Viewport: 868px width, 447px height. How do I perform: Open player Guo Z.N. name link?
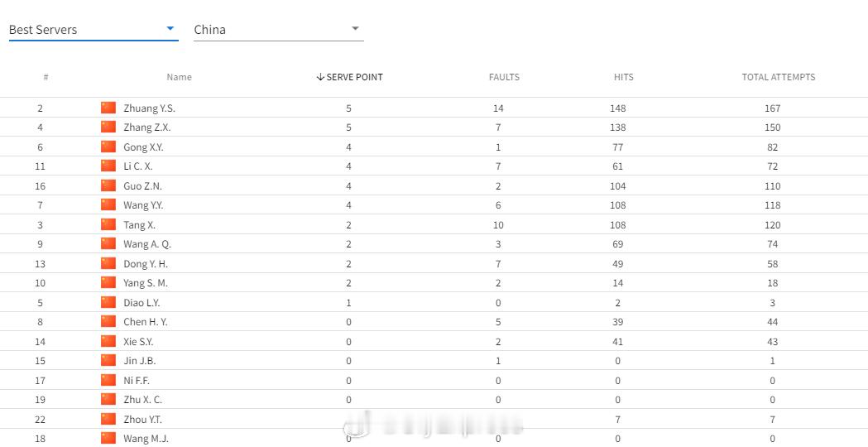(143, 186)
